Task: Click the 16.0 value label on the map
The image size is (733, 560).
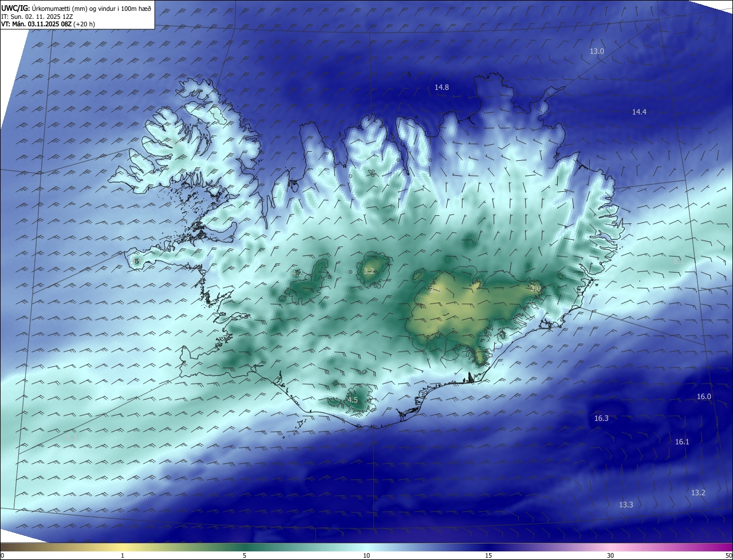Action: click(x=704, y=397)
